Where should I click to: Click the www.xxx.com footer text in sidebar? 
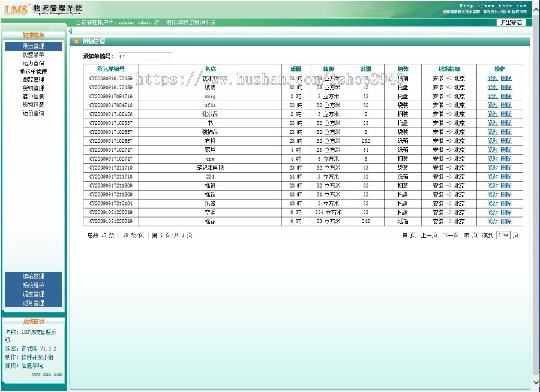[47, 375]
